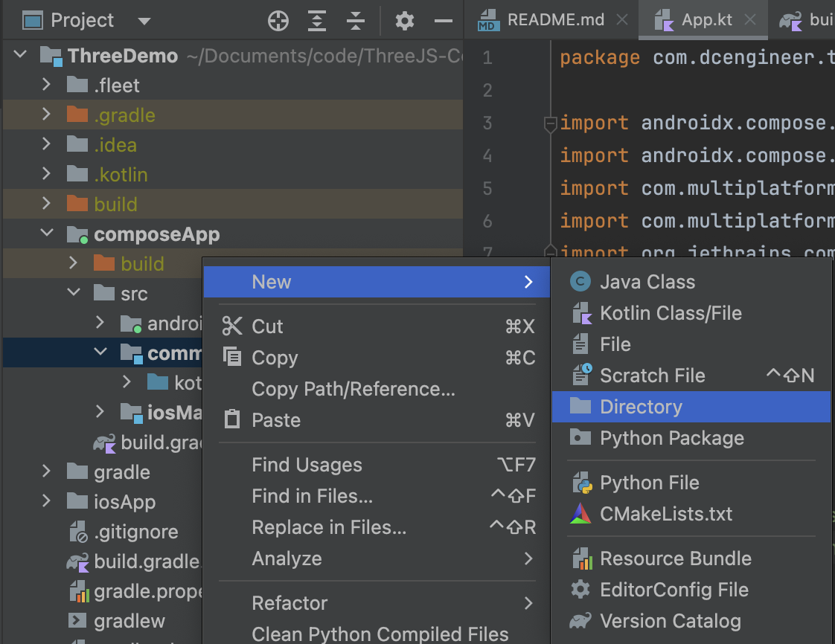Click the Collapse All toolbar icon
835x644 pixels.
point(356,21)
